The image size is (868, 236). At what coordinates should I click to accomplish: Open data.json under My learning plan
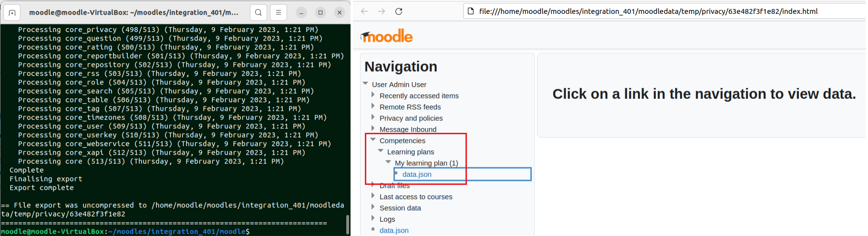tap(417, 174)
